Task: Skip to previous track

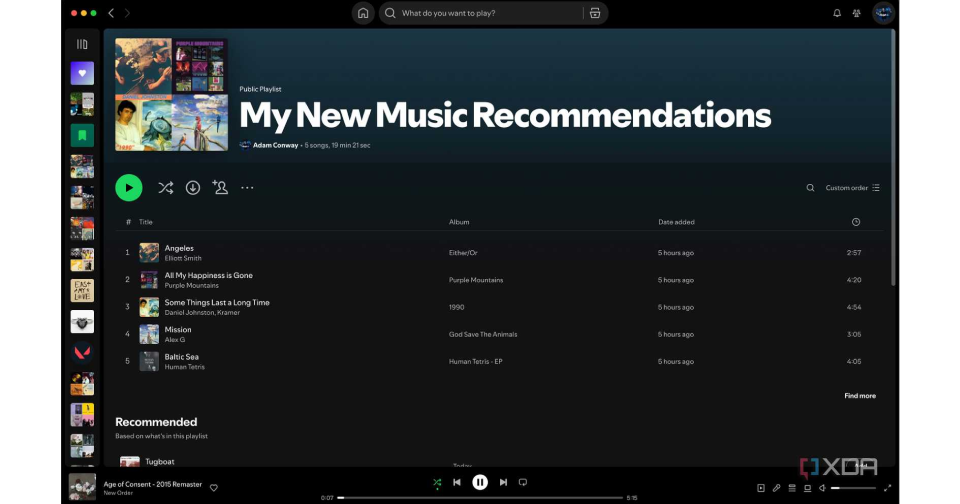Action: pos(457,483)
